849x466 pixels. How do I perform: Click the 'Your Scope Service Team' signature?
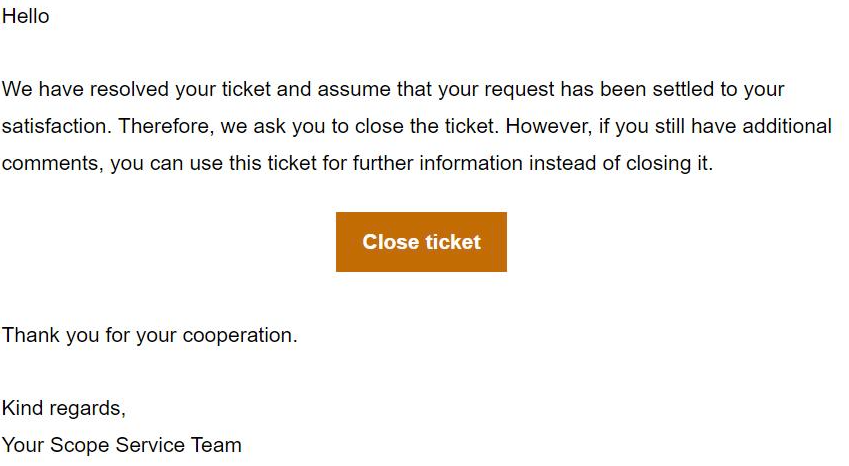[x=121, y=445]
